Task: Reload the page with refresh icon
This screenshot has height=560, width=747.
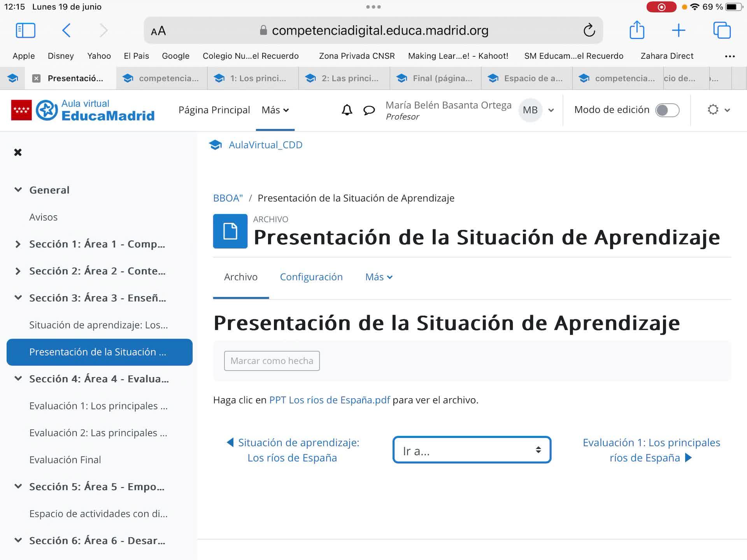Action: click(589, 30)
